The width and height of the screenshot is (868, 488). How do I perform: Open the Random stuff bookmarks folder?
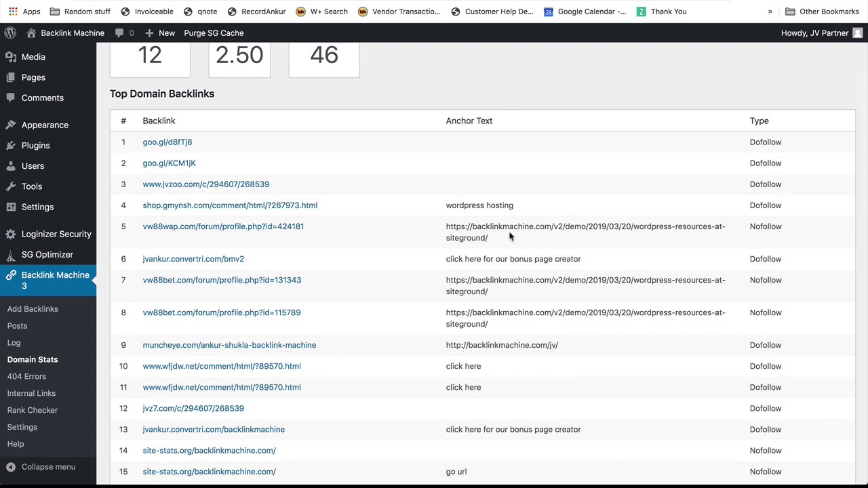pyautogui.click(x=80, y=12)
